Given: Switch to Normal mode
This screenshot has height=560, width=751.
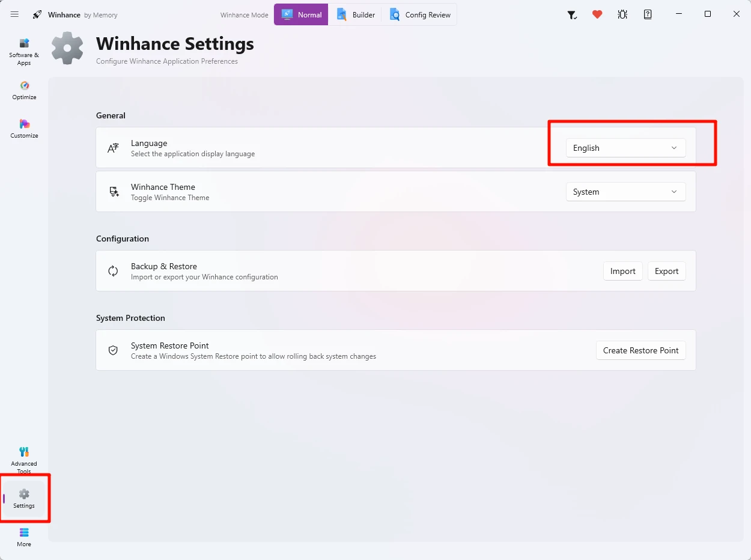Looking at the screenshot, I should click(x=301, y=14).
